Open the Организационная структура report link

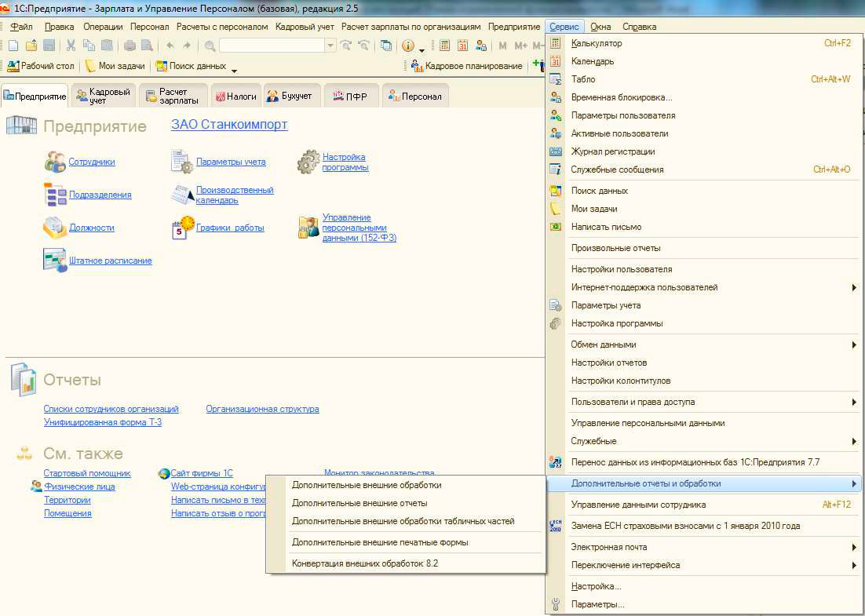[x=263, y=409]
